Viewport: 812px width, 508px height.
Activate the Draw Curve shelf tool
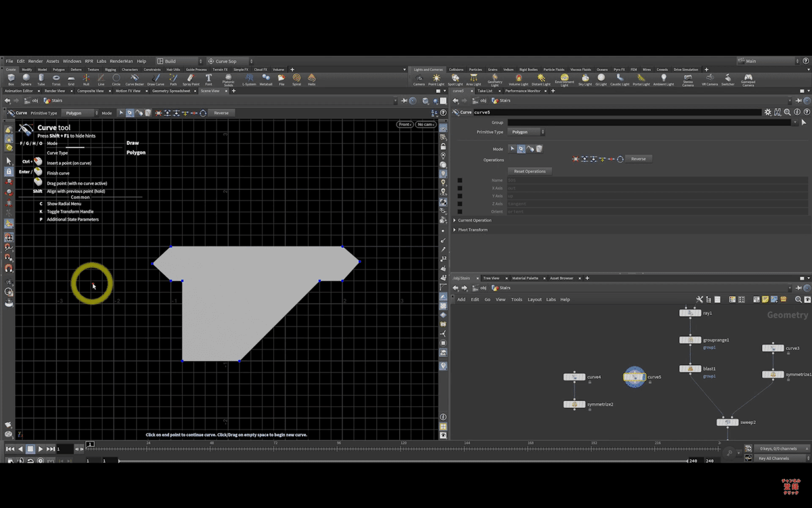(156, 80)
